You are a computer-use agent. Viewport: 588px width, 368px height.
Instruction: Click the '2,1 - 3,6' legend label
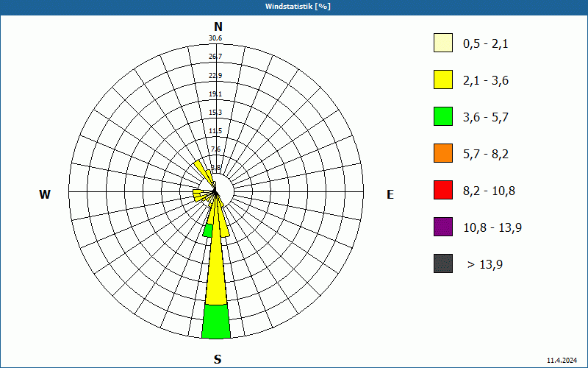[x=486, y=81]
